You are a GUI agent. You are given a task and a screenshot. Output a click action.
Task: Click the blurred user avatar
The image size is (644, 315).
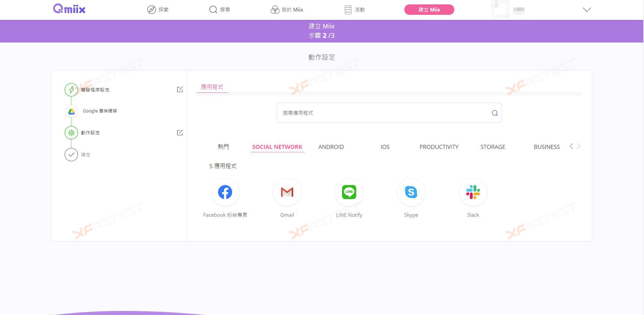[x=500, y=9]
